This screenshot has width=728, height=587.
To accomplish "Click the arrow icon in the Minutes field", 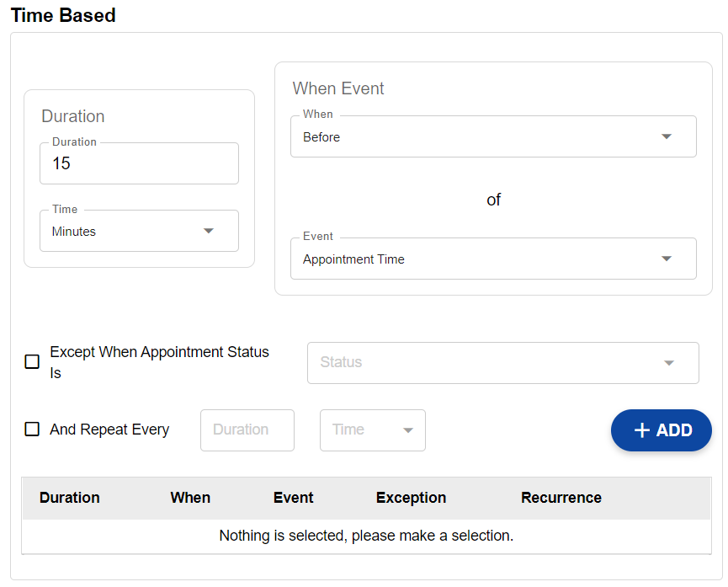I will (209, 232).
